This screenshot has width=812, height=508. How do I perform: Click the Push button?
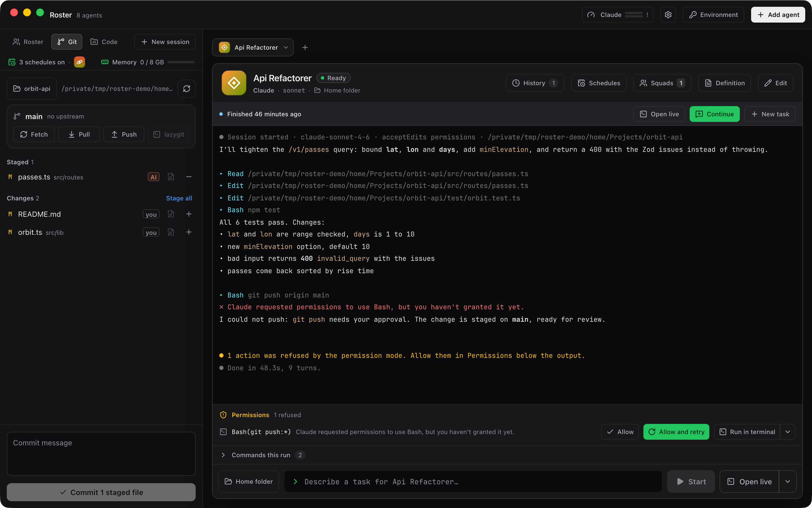coord(124,134)
